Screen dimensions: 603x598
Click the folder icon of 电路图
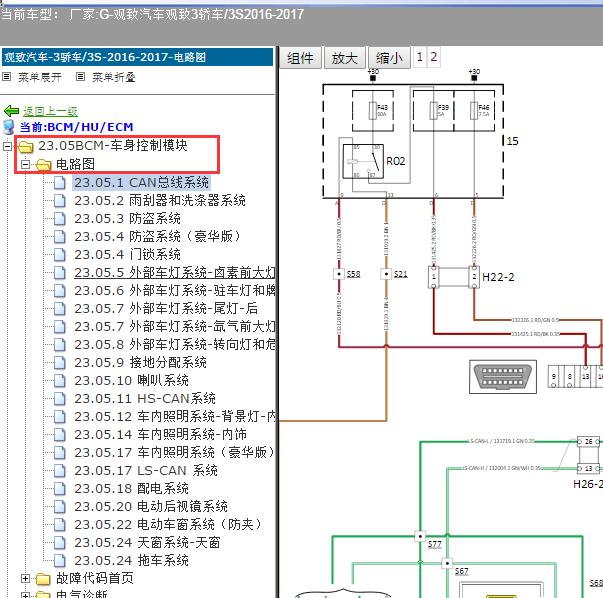(43, 165)
